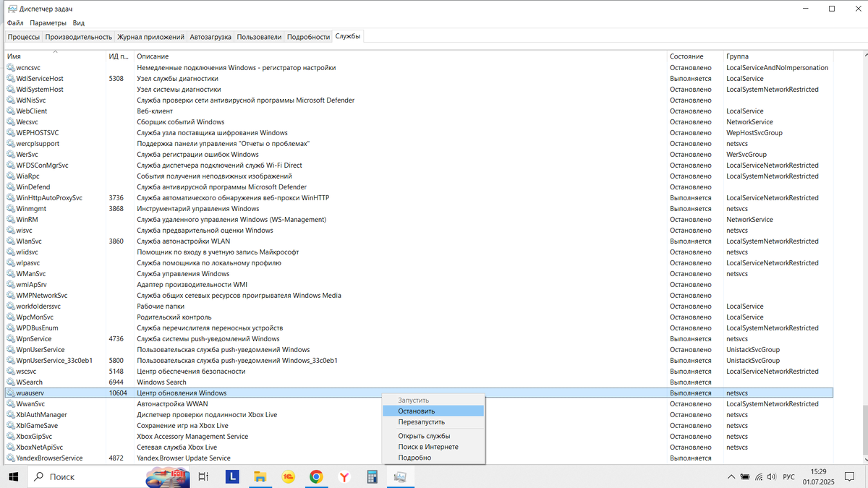Select the WinRM service row name
Viewport: 868px width, 488px height.
click(x=27, y=220)
